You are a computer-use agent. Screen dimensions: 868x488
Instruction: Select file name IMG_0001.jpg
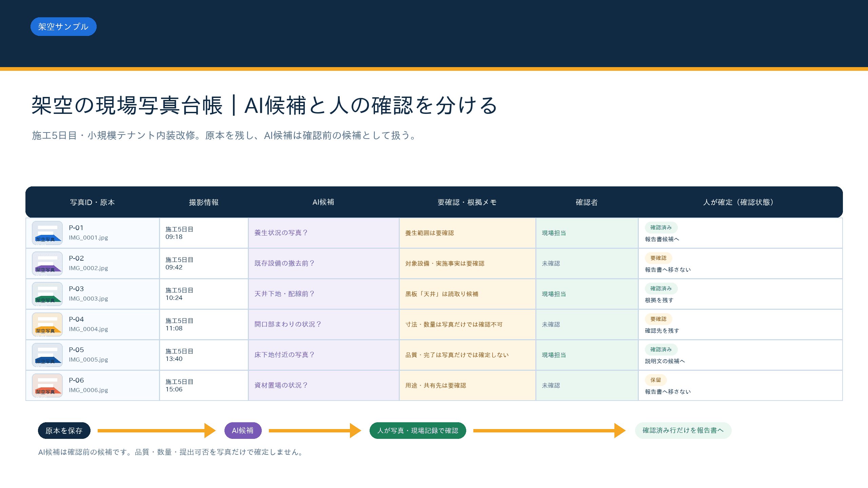pyautogui.click(x=88, y=238)
